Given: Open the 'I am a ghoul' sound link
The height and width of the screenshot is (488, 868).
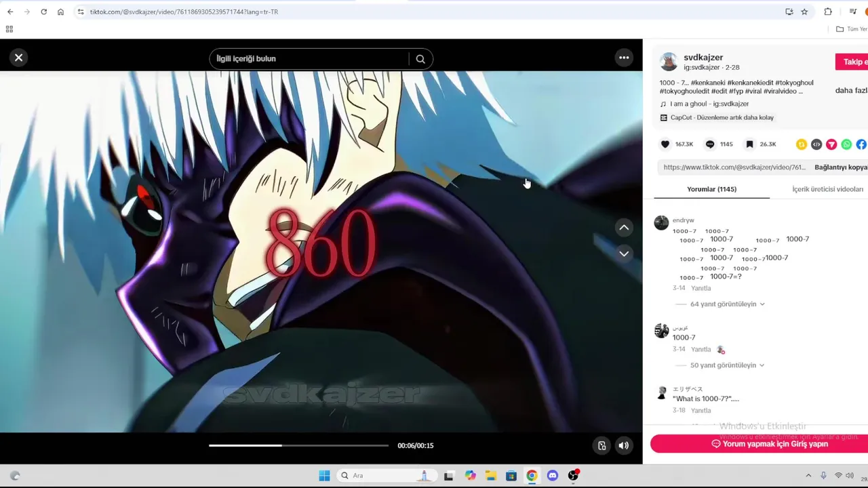Looking at the screenshot, I should tap(709, 104).
